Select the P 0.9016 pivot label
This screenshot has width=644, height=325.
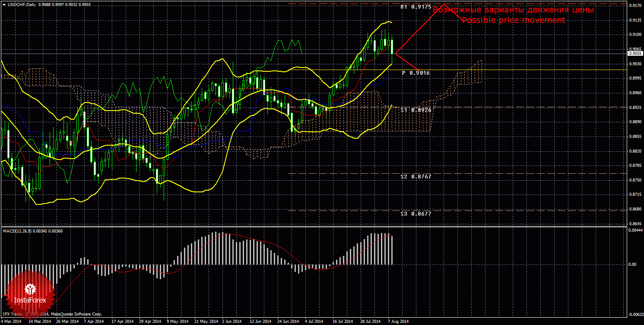[416, 73]
